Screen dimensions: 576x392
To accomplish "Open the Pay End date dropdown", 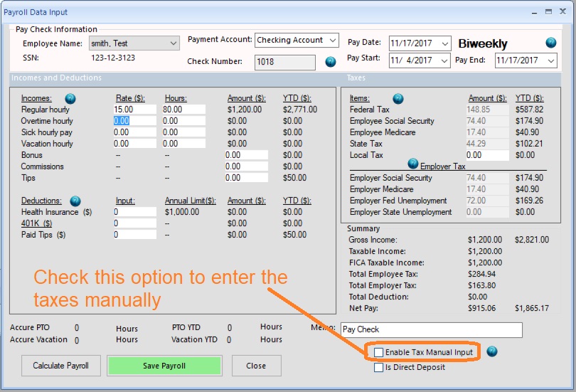I will [x=551, y=61].
